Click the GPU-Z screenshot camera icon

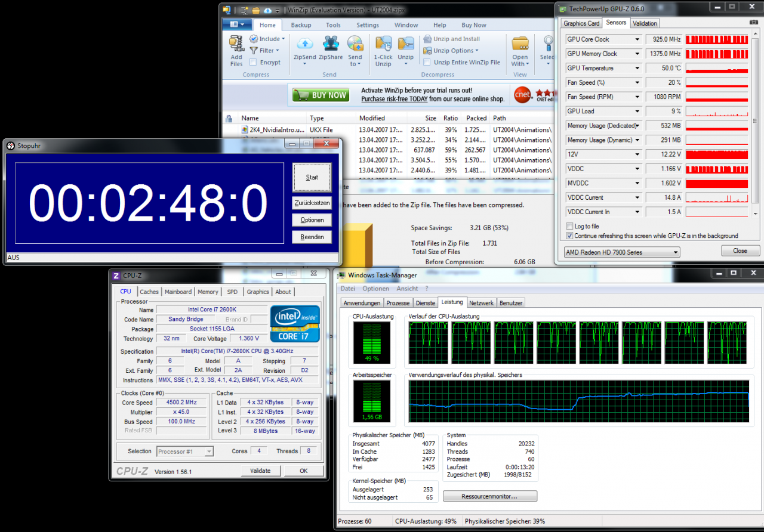[x=754, y=23]
